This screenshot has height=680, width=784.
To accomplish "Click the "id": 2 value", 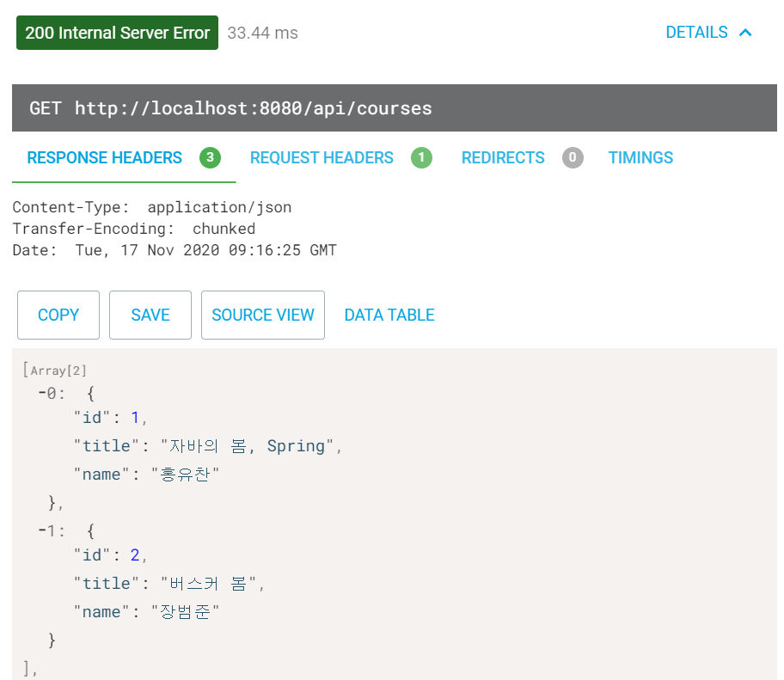I will point(135,554).
